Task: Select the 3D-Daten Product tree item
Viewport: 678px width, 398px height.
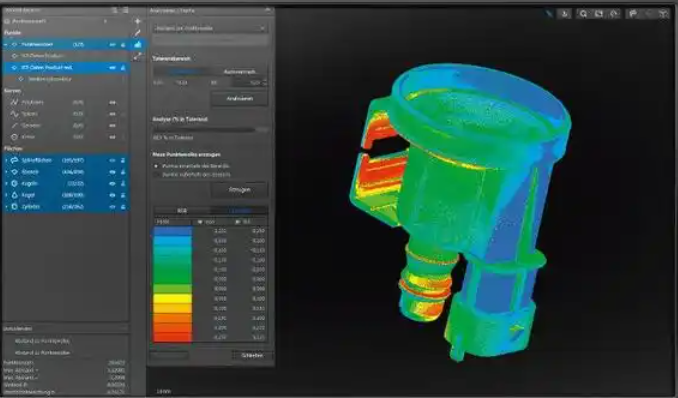Action: [43, 56]
